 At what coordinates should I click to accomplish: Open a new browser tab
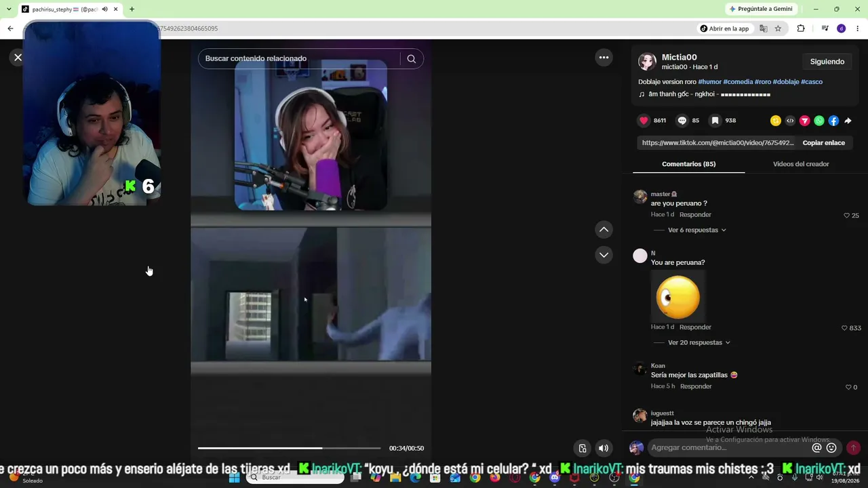click(132, 9)
